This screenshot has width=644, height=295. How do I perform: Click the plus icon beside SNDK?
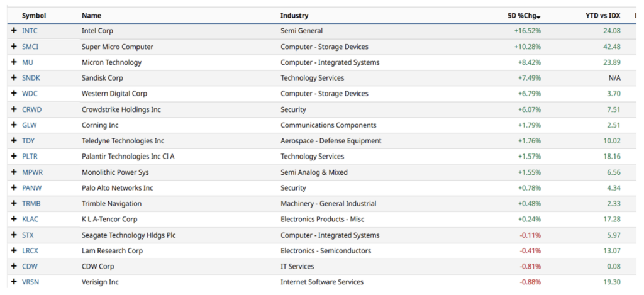click(14, 77)
